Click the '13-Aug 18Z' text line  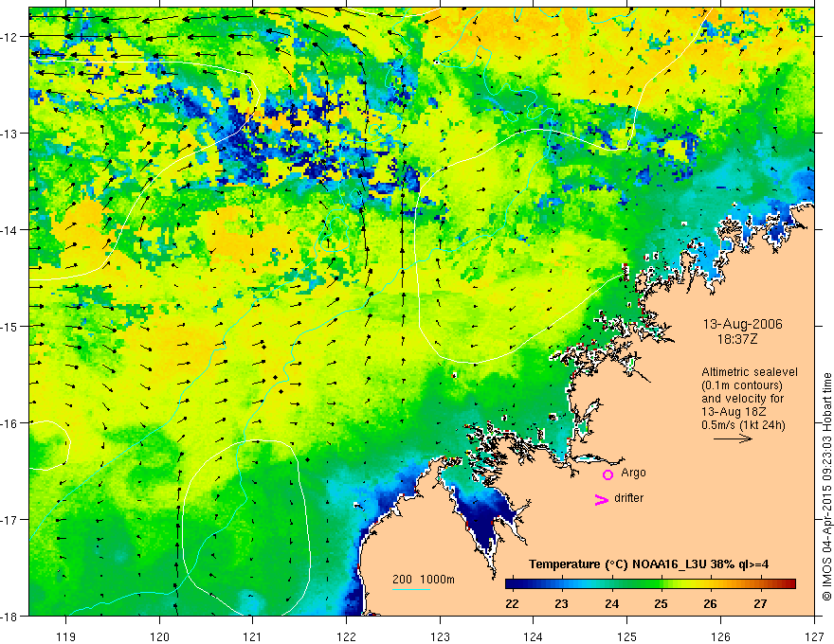point(732,412)
